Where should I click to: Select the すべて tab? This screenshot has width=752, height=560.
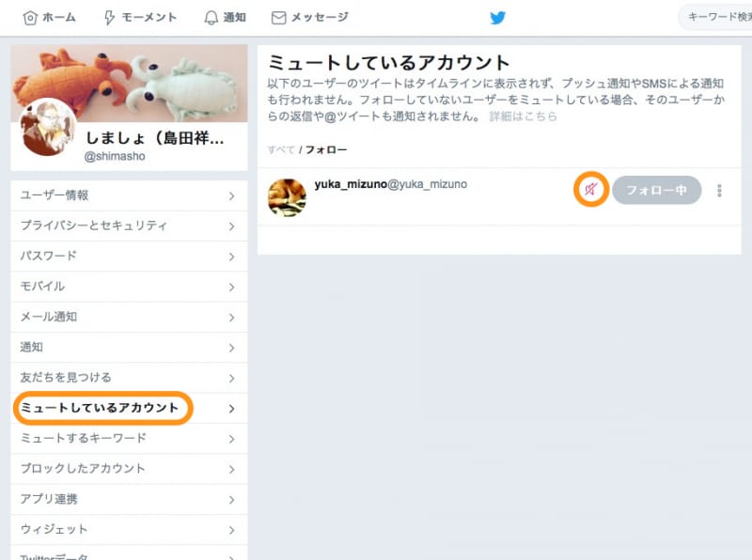[279, 149]
